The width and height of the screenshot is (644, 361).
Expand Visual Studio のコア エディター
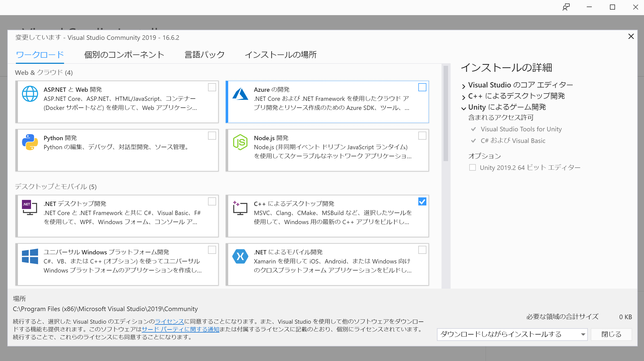(463, 86)
